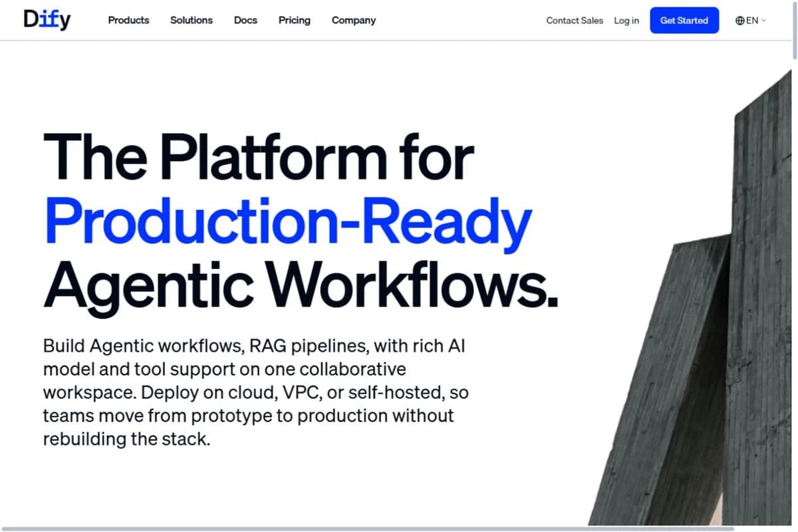The image size is (798, 532).
Task: Click the Get Started button
Action: click(x=684, y=21)
